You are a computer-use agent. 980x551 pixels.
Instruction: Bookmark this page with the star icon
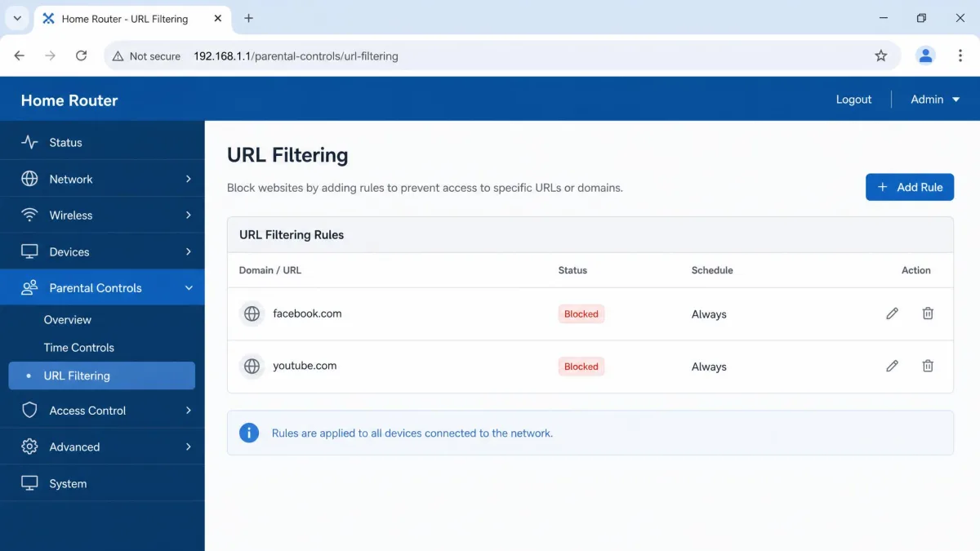point(880,56)
